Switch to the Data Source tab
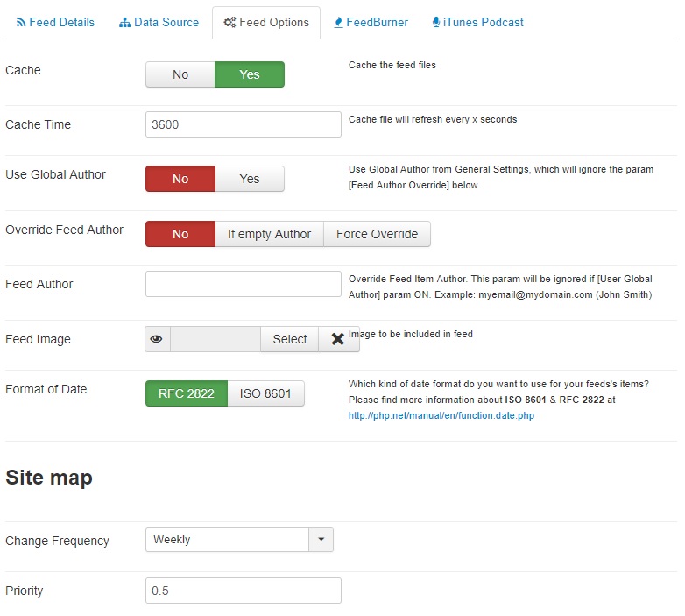 point(159,22)
